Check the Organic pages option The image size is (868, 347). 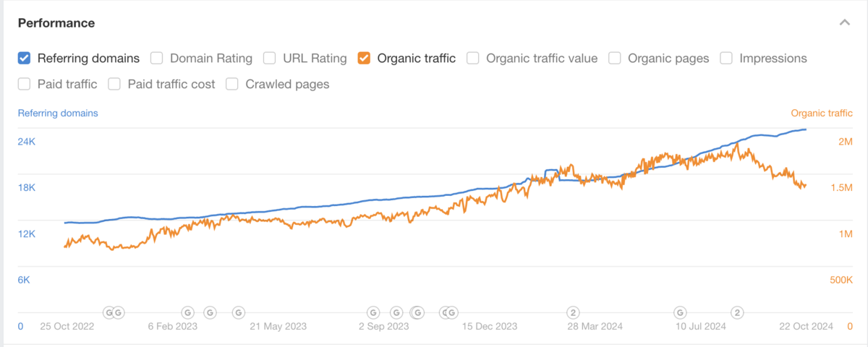(x=615, y=58)
